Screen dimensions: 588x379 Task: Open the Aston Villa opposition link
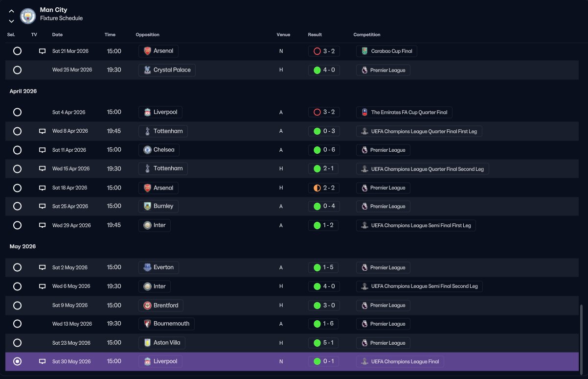162,343
